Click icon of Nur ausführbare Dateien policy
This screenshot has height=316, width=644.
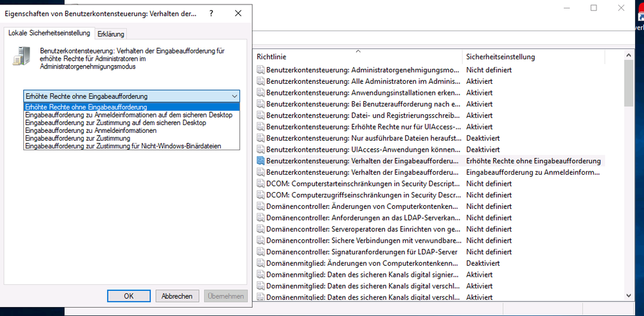260,138
